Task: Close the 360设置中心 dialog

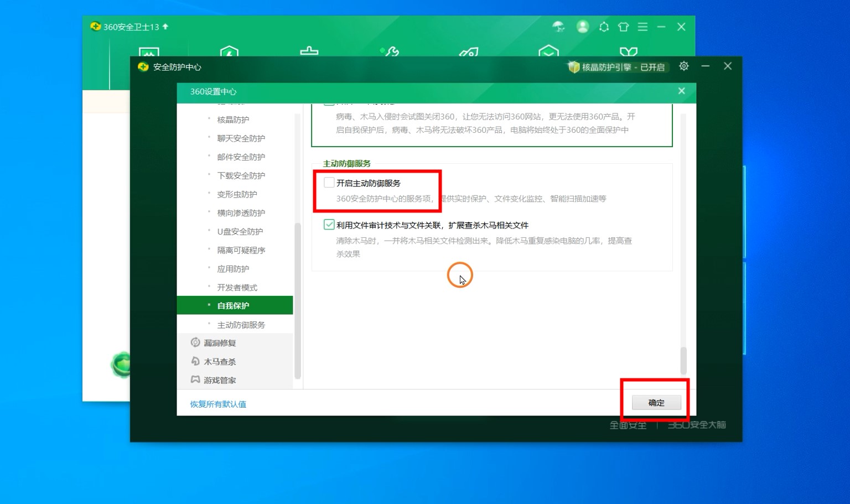Action: point(682,91)
